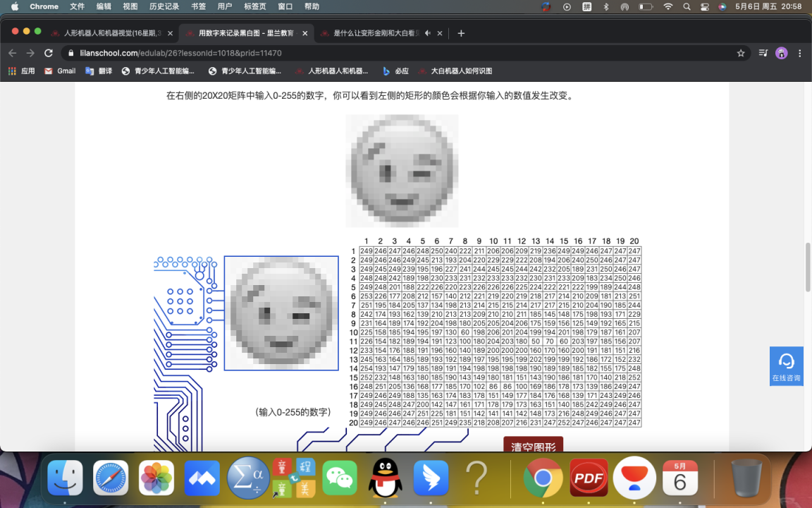Open the 大白机器人如何识图 bookmark
Image resolution: width=812 pixels, height=508 pixels.
(455, 71)
